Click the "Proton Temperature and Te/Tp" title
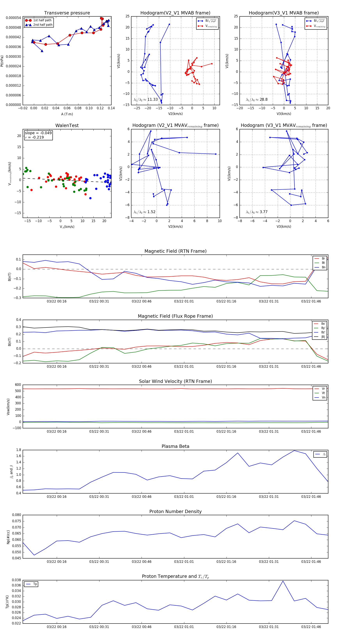Viewport: 351px width, 644px height. 175,576
